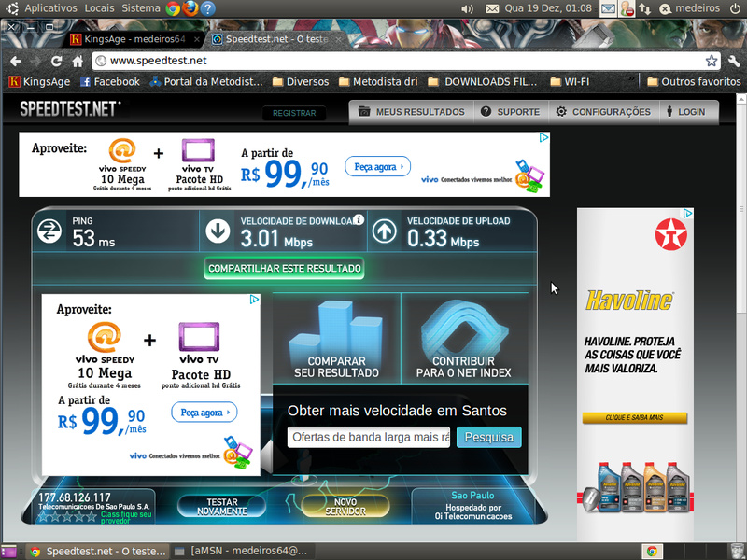Click the ping arrows icon
The height and width of the screenshot is (560, 747).
pos(49,231)
